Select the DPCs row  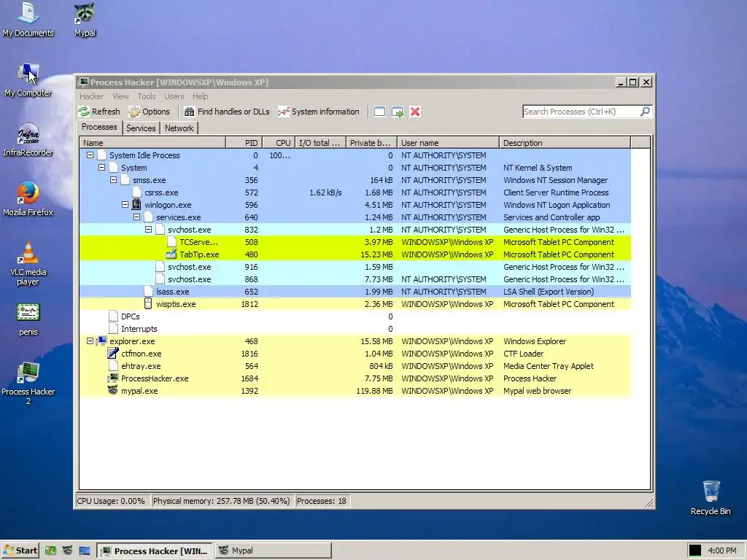click(x=355, y=316)
